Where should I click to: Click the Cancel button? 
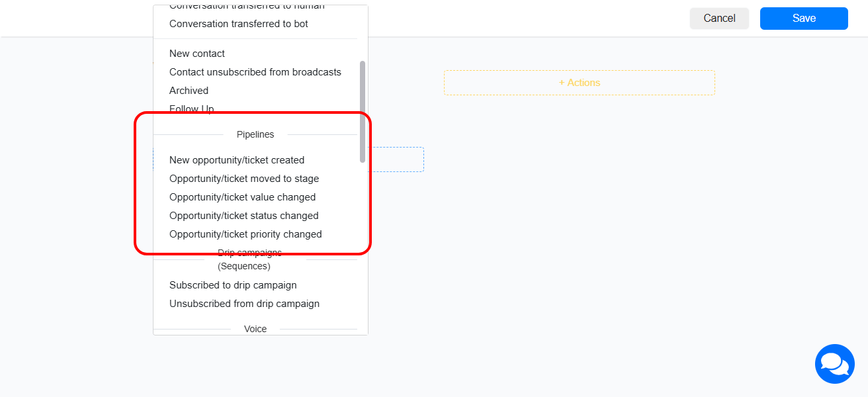(718, 19)
